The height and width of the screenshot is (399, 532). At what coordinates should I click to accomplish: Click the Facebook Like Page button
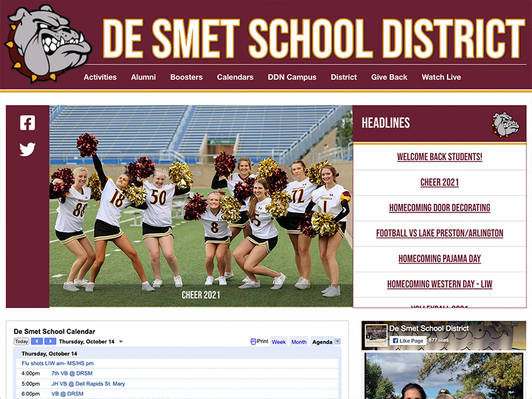click(x=408, y=341)
